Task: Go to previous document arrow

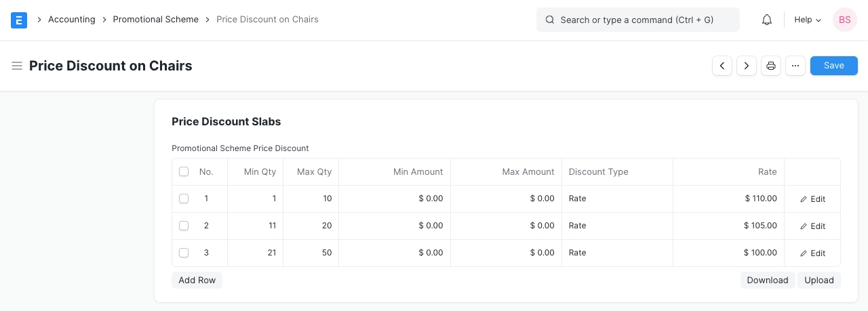Action: (x=722, y=66)
